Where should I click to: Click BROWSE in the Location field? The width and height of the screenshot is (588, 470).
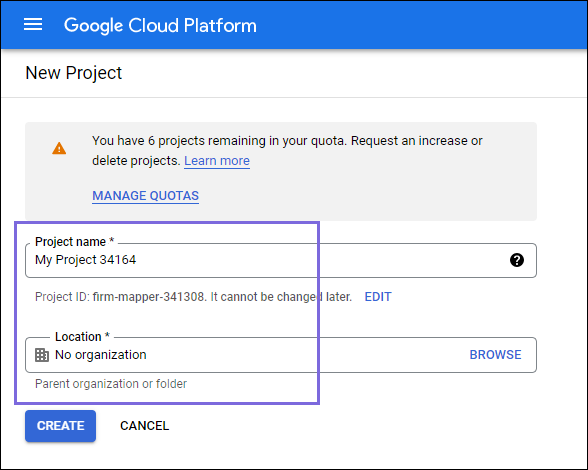tap(495, 355)
